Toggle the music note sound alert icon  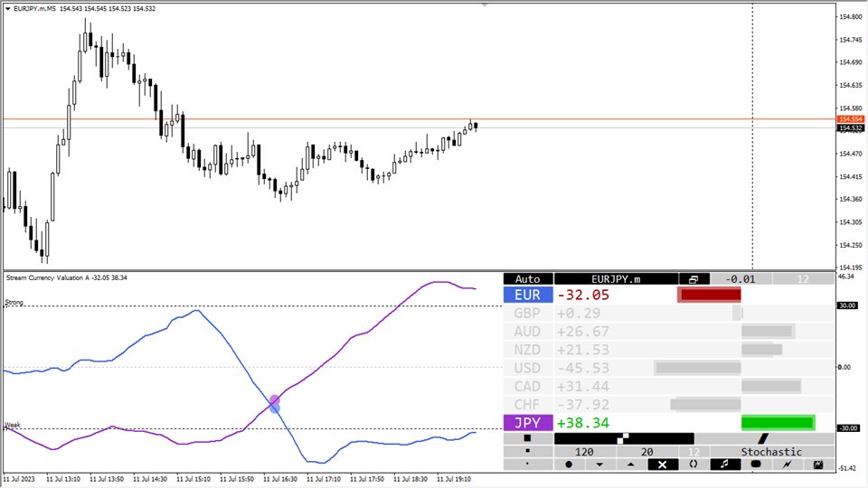(x=725, y=465)
